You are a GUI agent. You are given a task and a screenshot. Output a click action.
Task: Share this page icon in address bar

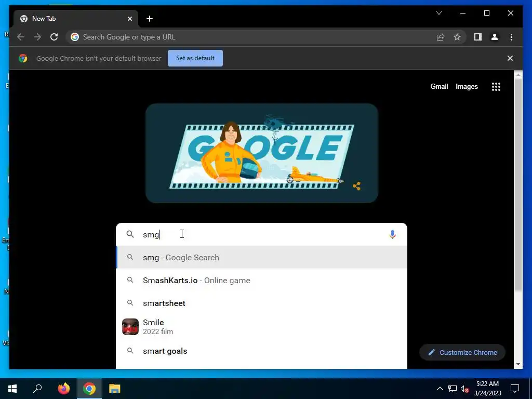pos(441,37)
